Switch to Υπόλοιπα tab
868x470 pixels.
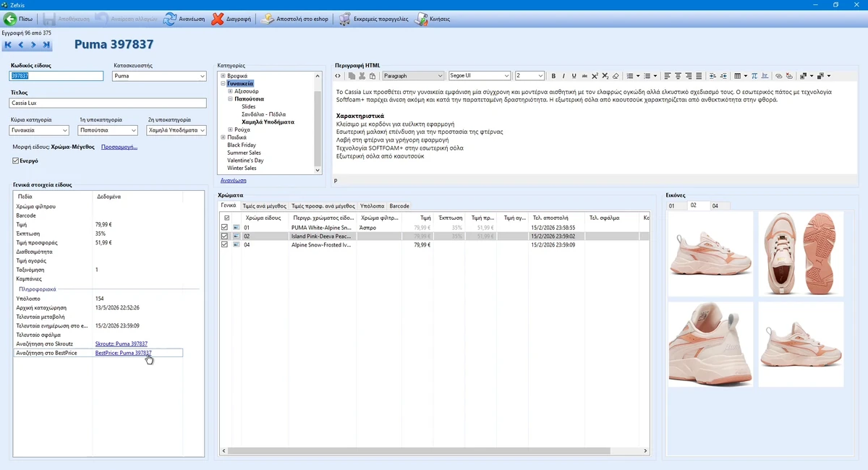(373, 206)
